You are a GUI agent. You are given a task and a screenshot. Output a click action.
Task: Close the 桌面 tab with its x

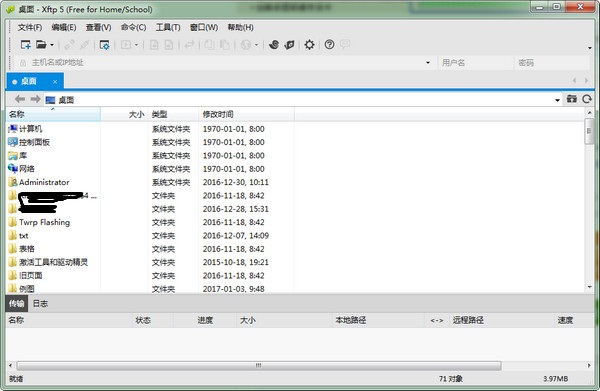(x=55, y=82)
